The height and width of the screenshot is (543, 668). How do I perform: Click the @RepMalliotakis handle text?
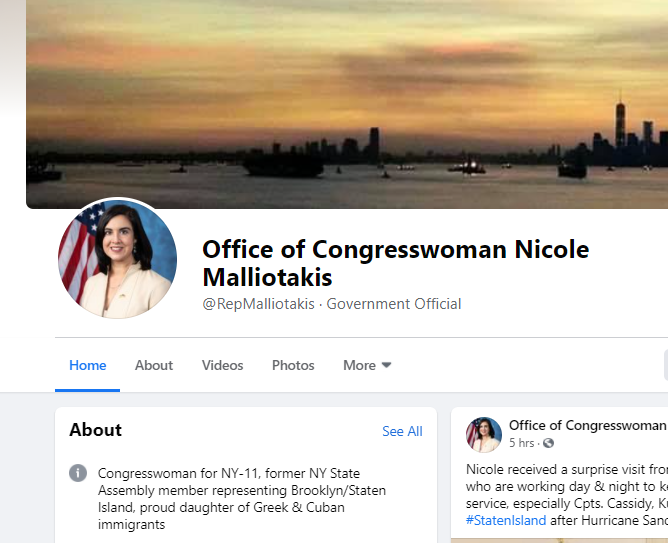coord(259,304)
